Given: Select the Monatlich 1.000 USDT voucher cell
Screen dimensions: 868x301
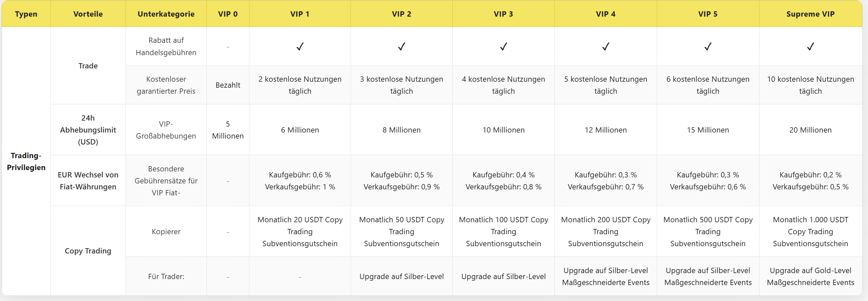Looking at the screenshot, I should click(810, 232).
